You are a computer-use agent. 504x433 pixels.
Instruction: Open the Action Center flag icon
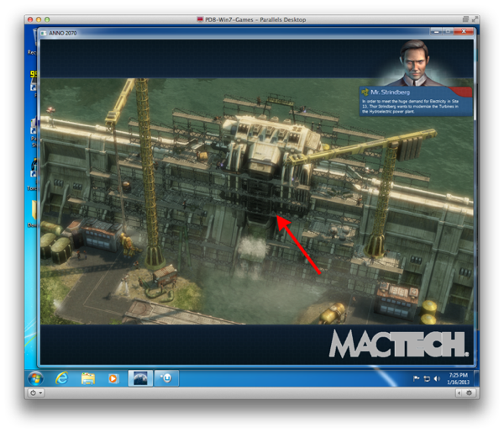[x=417, y=378]
